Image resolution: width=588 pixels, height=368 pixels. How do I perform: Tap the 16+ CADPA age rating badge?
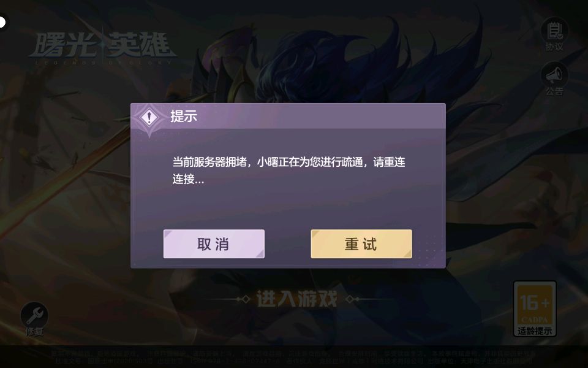535,309
